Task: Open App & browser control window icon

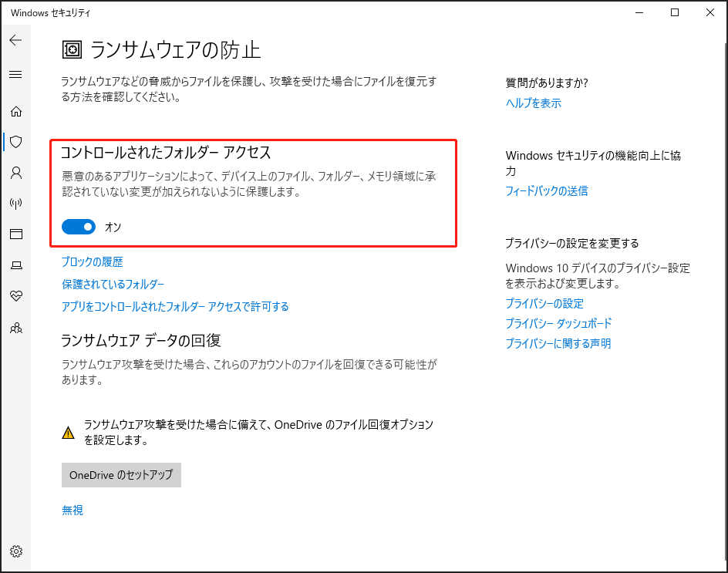Action: tap(16, 234)
